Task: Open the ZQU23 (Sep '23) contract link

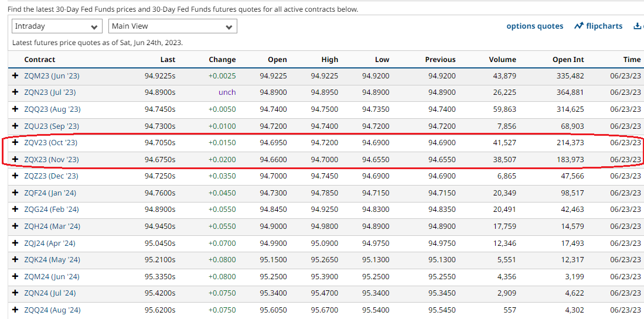Action: 51,126
